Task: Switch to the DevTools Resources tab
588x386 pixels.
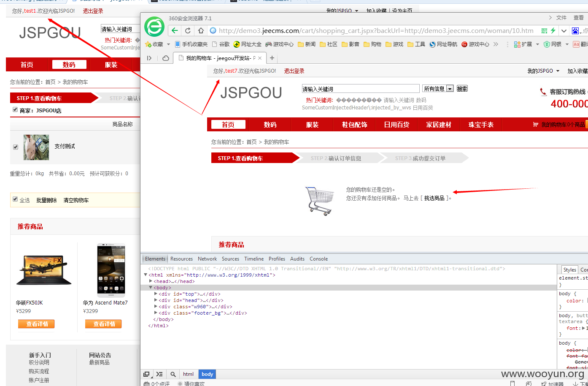Action: click(181, 259)
